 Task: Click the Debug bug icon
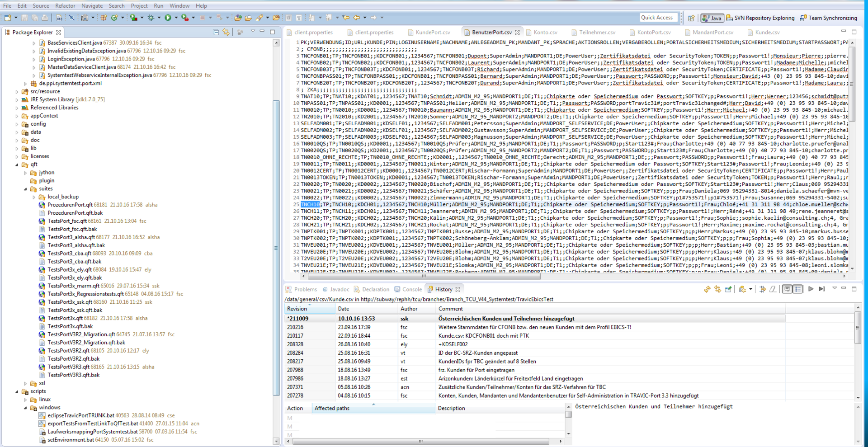151,18
